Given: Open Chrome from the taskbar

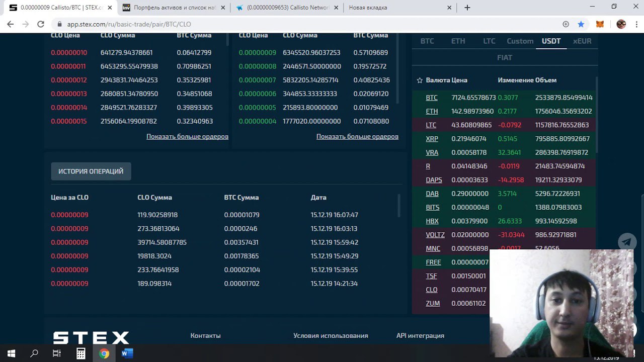Looking at the screenshot, I should pyautogui.click(x=104, y=353).
